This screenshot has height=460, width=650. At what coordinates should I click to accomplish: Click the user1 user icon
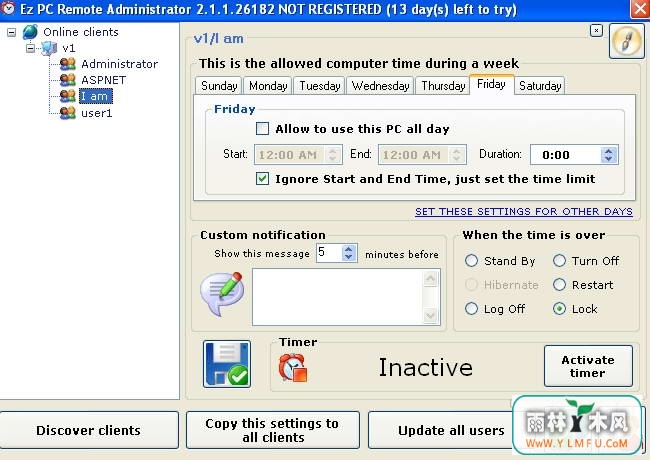coord(68,112)
